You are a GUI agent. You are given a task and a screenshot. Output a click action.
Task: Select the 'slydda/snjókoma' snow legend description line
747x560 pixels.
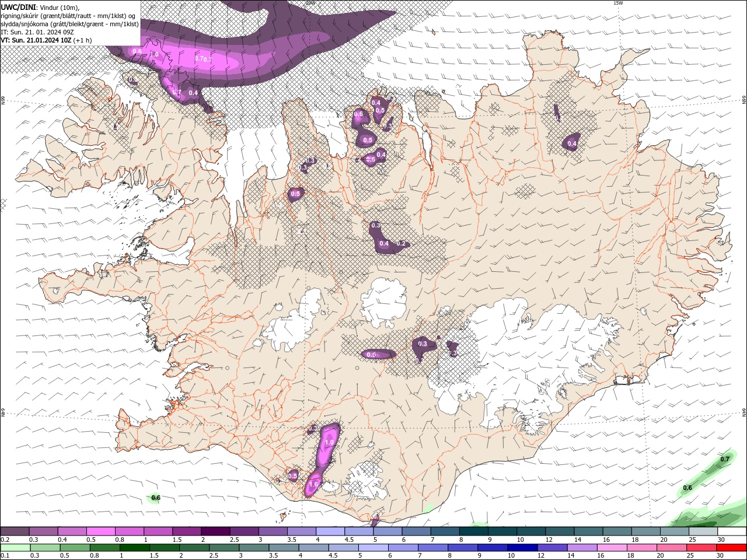[x=69, y=24]
